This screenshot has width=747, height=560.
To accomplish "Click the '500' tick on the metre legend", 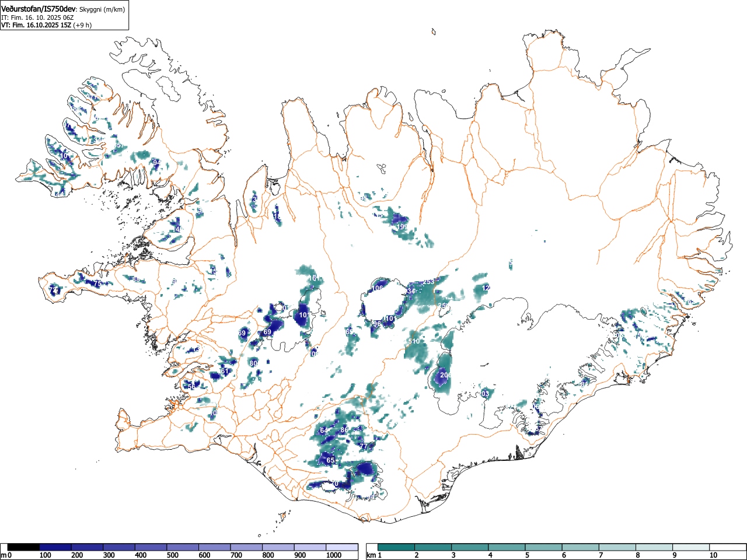I will point(172,555).
